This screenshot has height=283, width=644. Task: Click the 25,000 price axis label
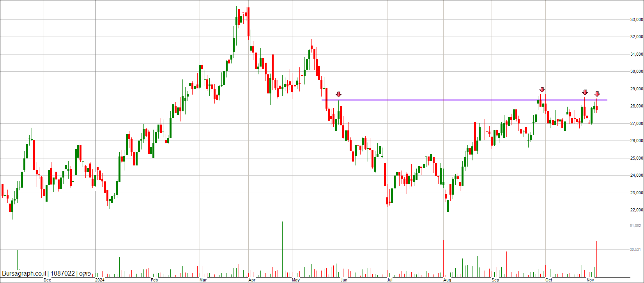[637, 158]
